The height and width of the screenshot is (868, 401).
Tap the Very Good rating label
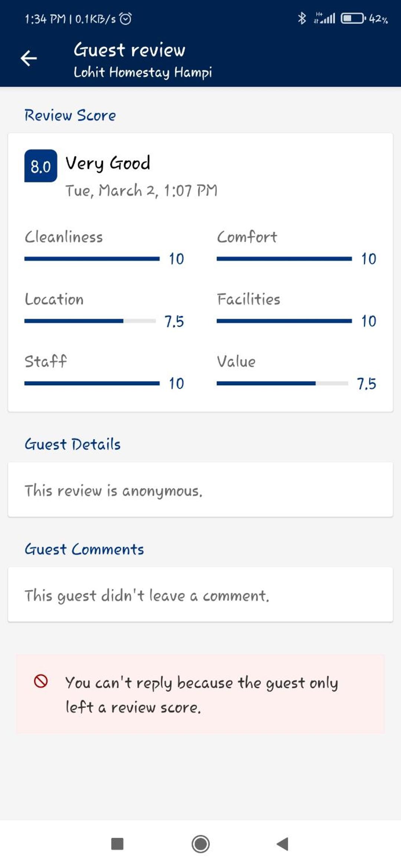coord(108,163)
